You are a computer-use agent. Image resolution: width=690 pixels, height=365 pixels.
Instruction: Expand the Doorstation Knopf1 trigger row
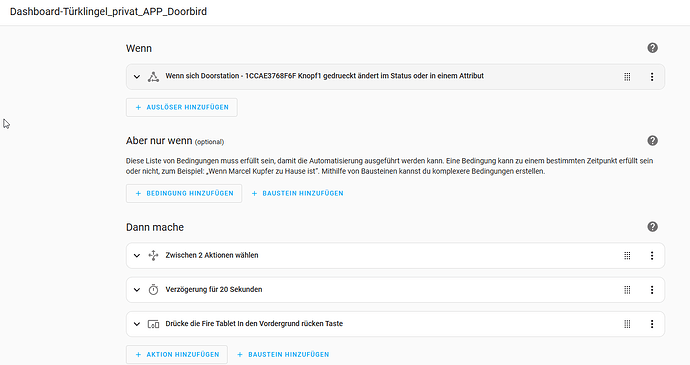point(137,77)
